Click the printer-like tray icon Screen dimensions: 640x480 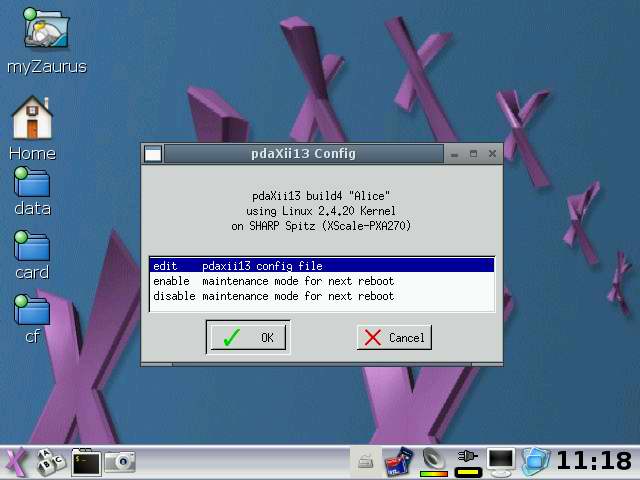click(x=366, y=461)
